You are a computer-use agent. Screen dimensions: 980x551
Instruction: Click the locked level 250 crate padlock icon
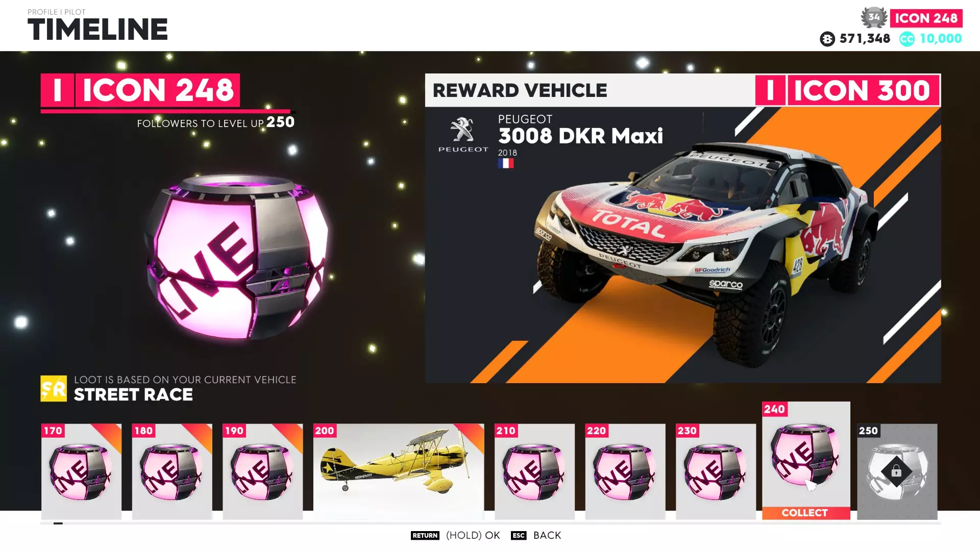pyautogui.click(x=896, y=471)
